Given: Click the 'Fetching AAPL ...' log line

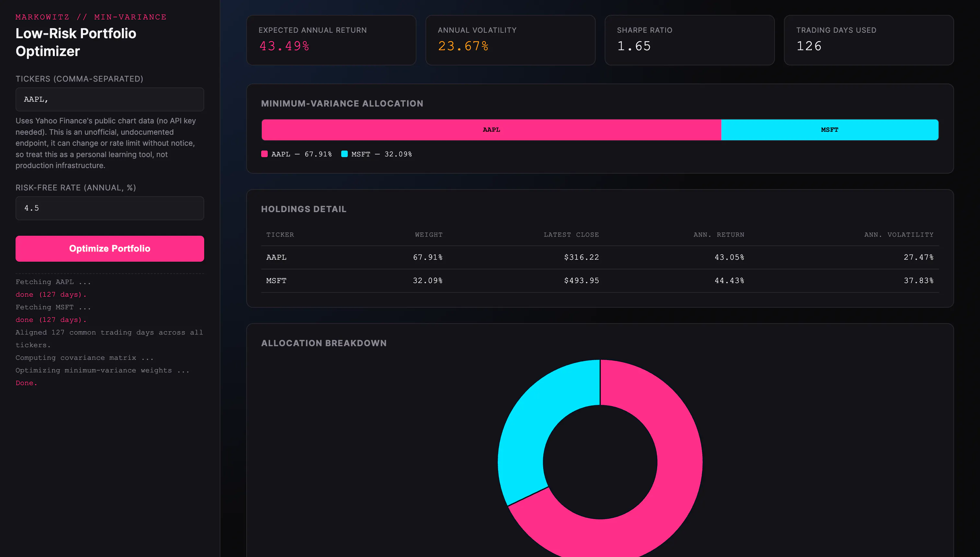Looking at the screenshot, I should [53, 282].
